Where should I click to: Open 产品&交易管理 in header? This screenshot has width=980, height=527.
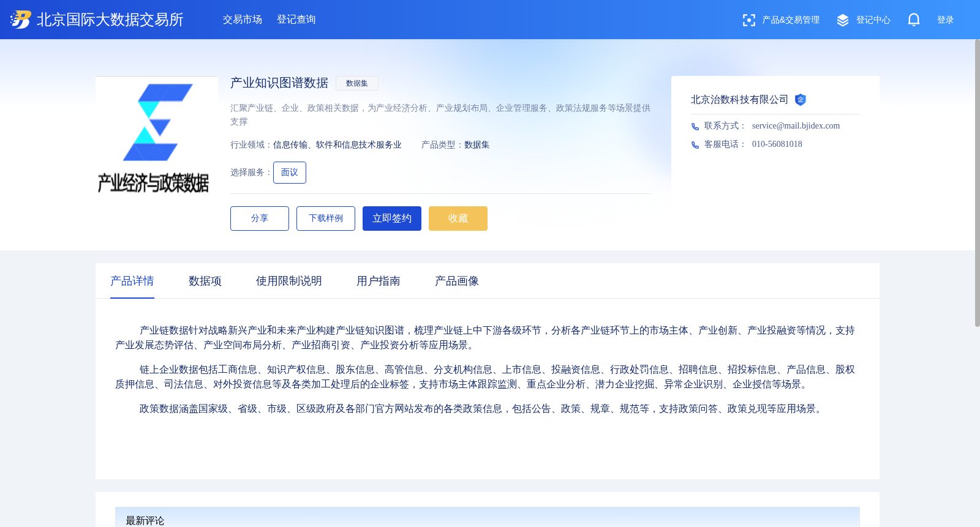[791, 20]
